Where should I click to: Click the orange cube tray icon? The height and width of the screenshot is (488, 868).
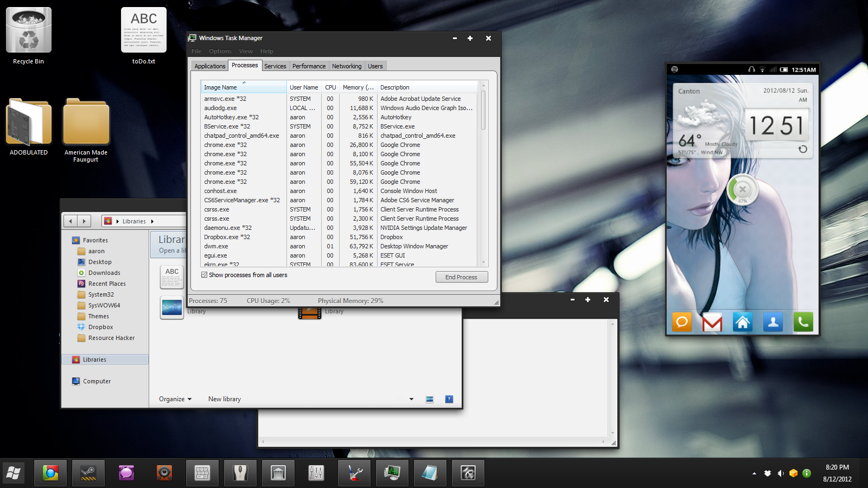(794, 473)
